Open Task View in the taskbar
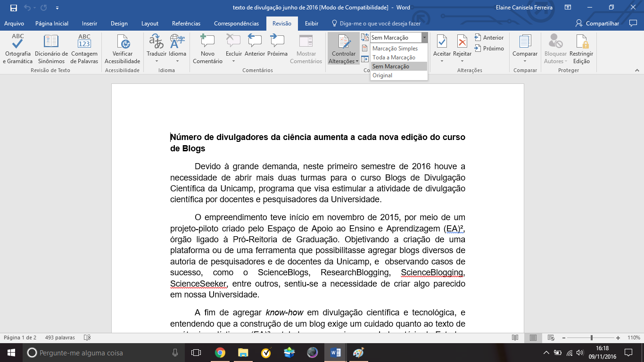The image size is (644, 362). pyautogui.click(x=196, y=353)
